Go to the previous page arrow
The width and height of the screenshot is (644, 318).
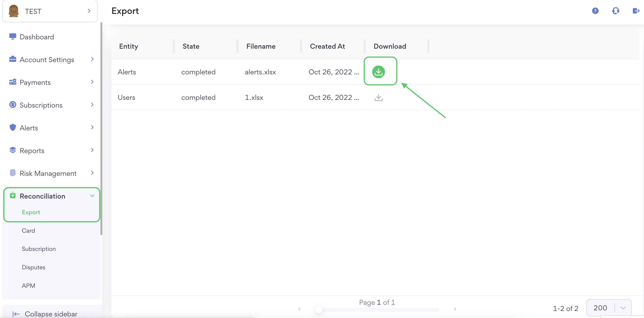pyautogui.click(x=299, y=309)
